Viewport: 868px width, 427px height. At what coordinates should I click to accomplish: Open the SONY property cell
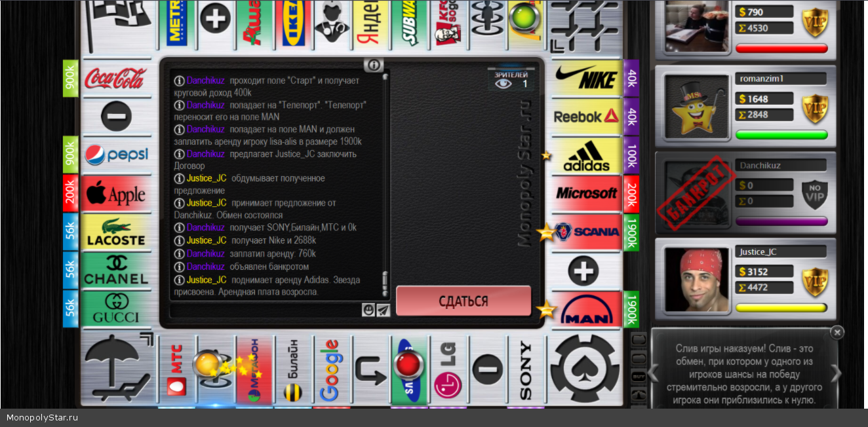[525, 371]
